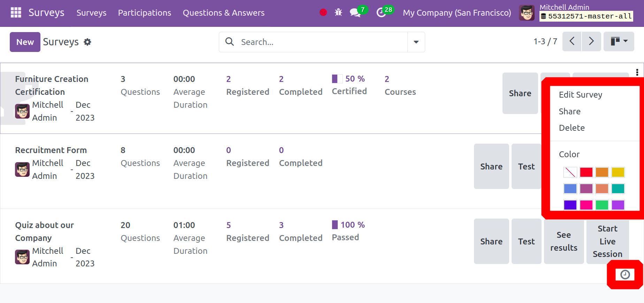Click Mitchell Admin avatar in top bar
Screen dimensions: 644x303
527,13
